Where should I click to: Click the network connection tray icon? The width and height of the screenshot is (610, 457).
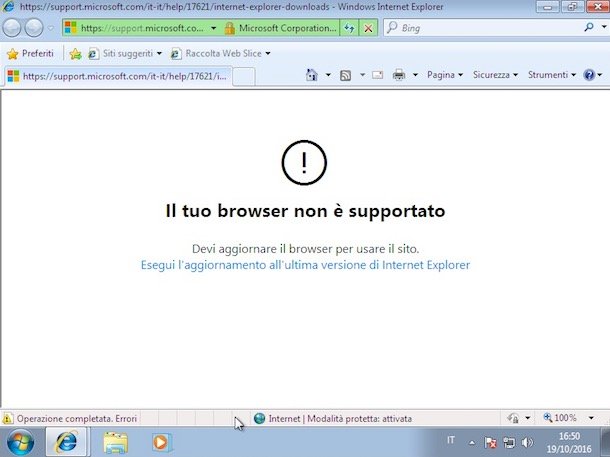(508, 442)
